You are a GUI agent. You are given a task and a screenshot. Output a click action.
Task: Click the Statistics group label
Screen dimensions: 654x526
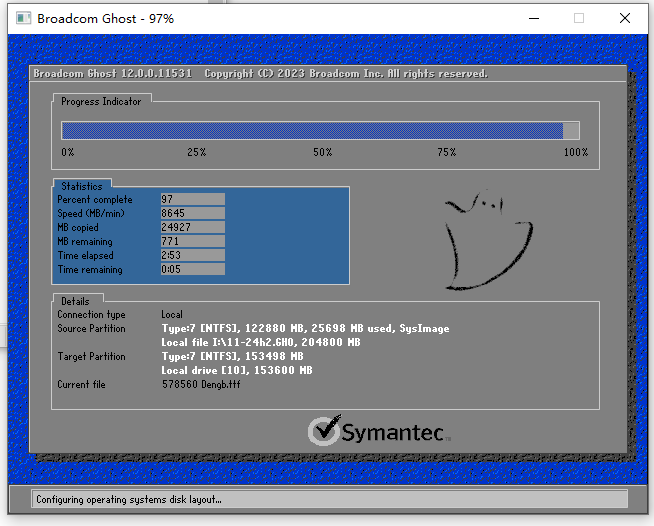coord(82,186)
